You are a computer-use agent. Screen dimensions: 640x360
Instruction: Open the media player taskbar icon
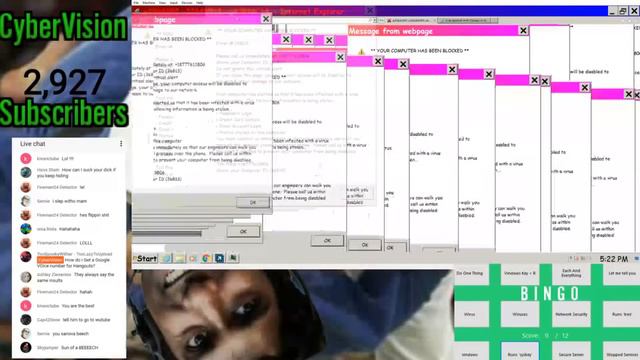coord(193,258)
